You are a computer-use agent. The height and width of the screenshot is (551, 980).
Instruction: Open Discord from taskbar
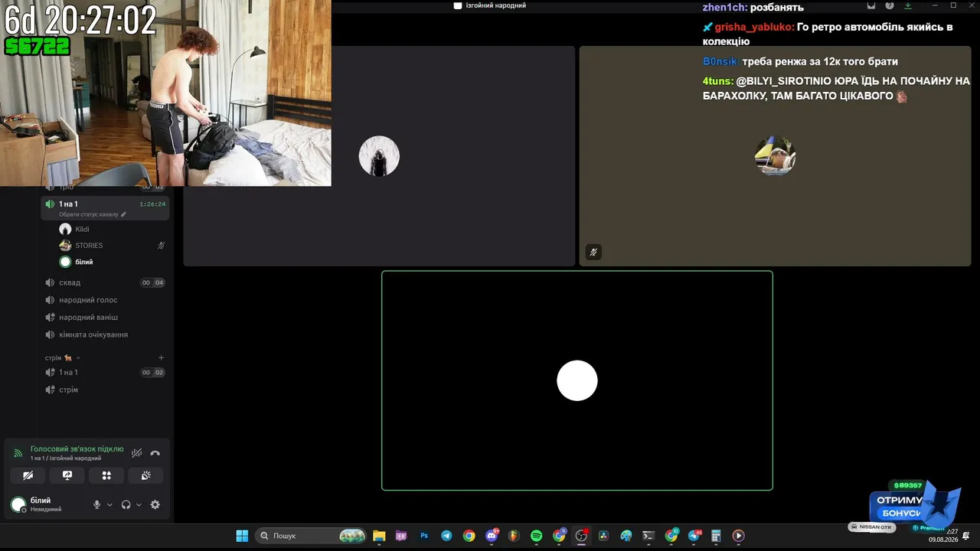click(x=492, y=536)
